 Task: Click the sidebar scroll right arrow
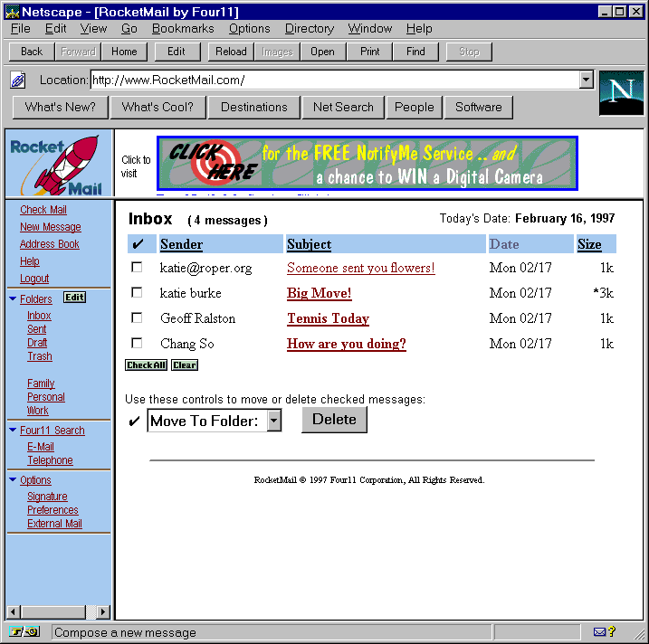point(102,611)
